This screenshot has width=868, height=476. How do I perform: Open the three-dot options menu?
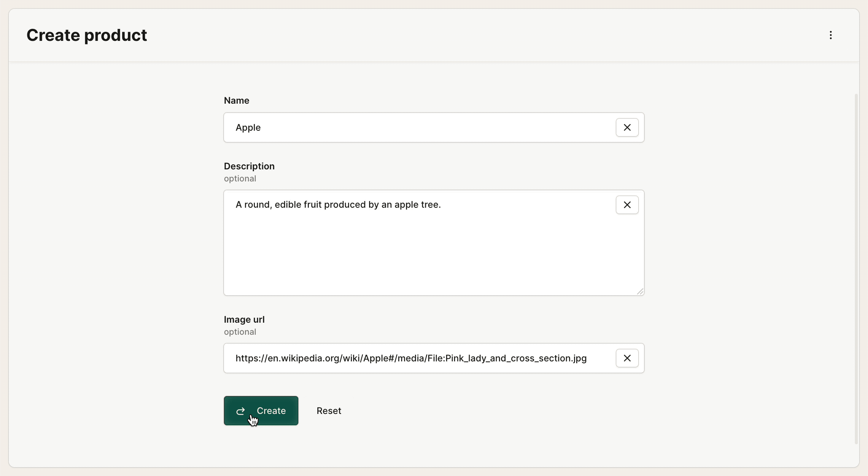pos(830,35)
